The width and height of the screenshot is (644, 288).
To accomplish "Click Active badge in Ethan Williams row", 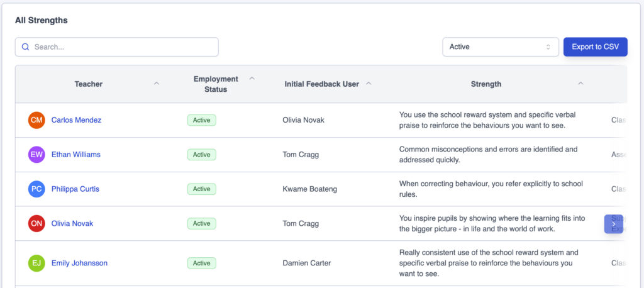I will click(x=201, y=155).
